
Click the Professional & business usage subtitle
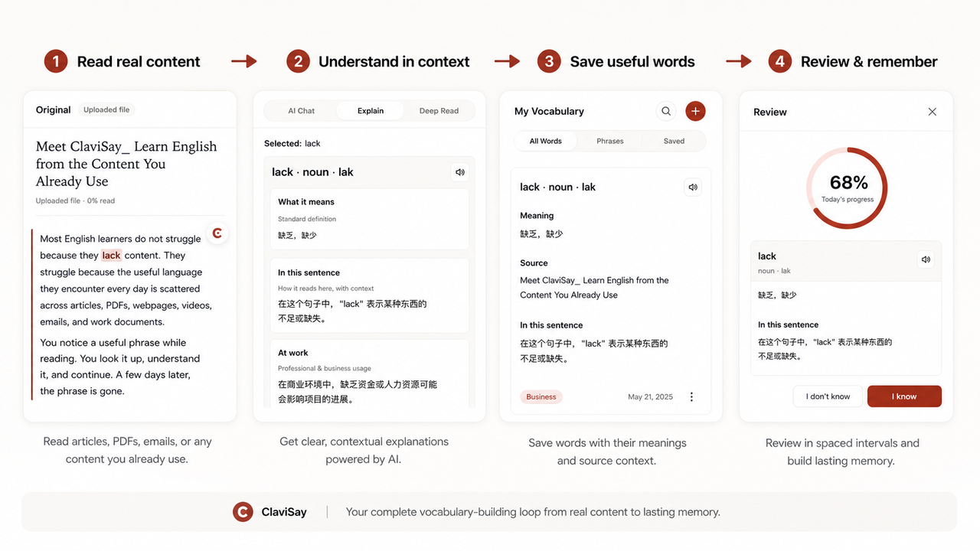[324, 368]
